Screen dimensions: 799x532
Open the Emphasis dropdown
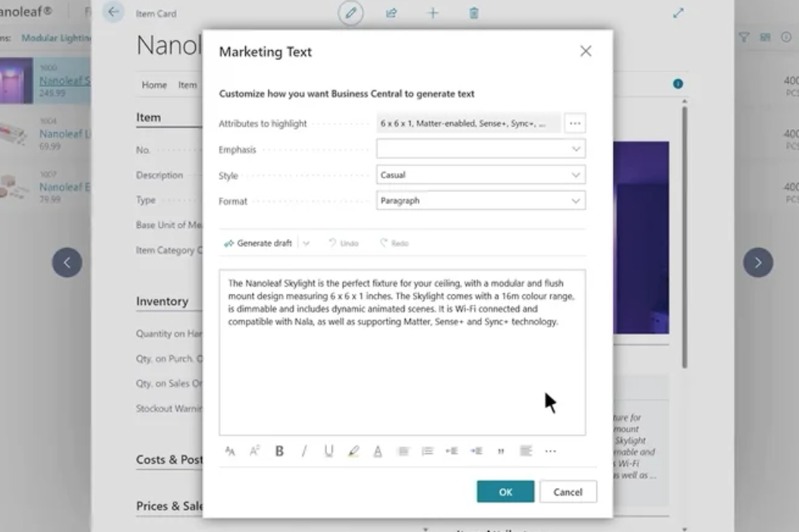click(x=480, y=149)
